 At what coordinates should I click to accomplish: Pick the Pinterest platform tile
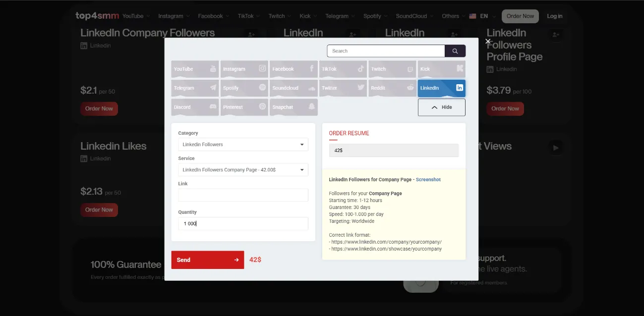[x=244, y=107]
